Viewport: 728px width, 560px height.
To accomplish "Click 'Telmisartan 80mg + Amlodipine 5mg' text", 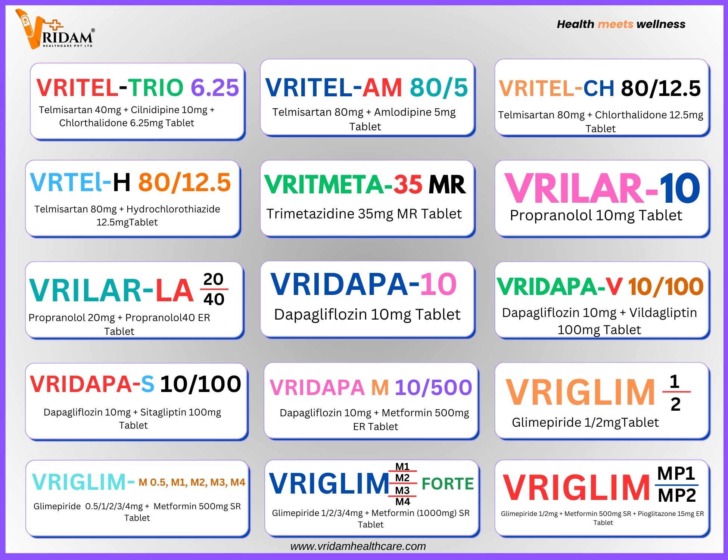I will [364, 112].
